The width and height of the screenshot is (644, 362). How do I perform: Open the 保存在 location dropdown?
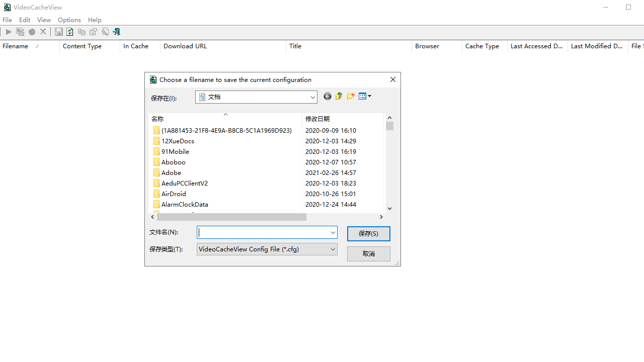click(x=312, y=97)
